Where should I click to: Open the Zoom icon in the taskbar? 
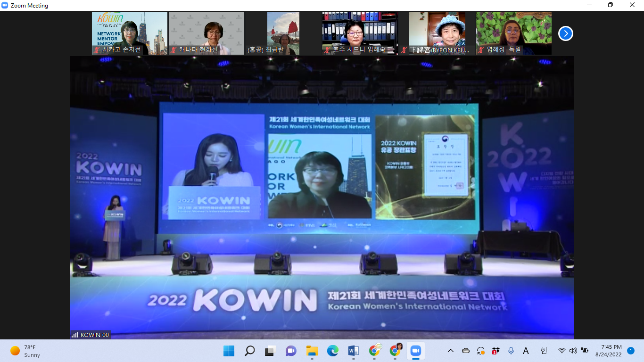point(415,351)
